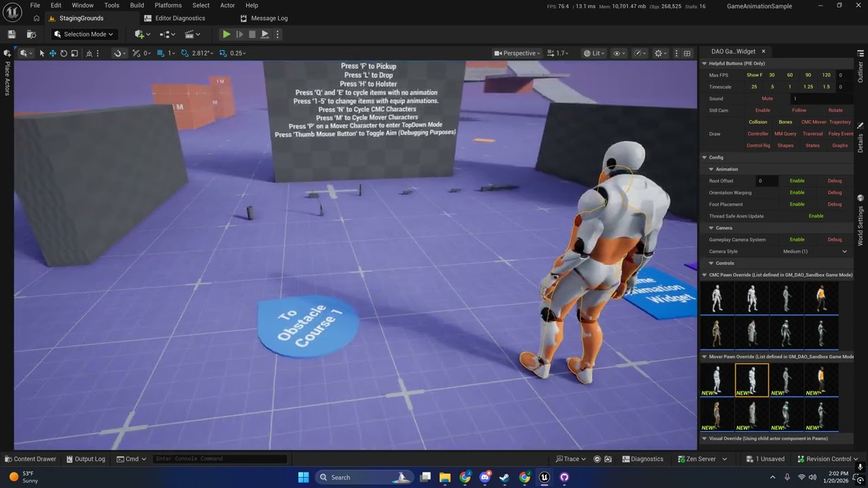Screen dimensions: 868x488
Task: Open the Lit view mode dropdown
Action: [595, 53]
